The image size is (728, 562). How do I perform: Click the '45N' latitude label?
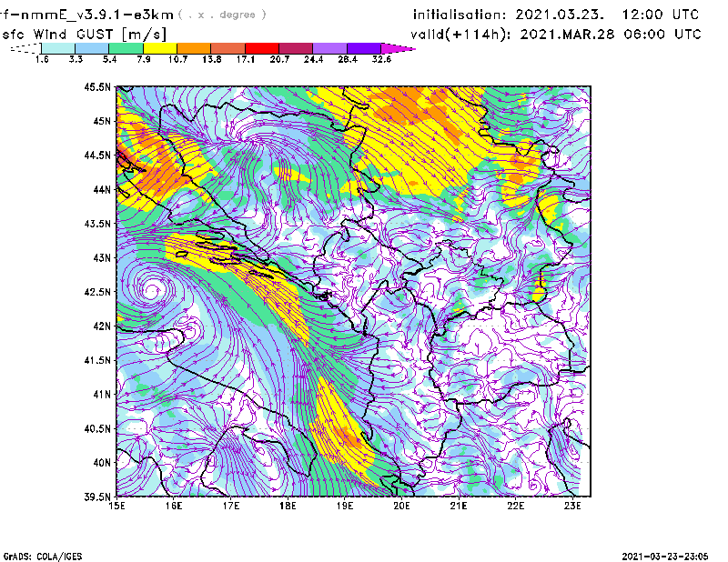[x=102, y=121]
